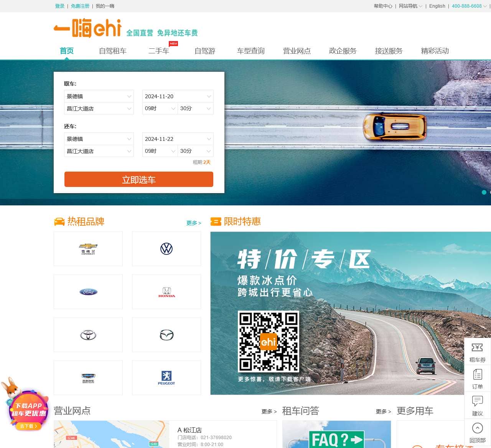Choose the Mazda brand logo

166,335
